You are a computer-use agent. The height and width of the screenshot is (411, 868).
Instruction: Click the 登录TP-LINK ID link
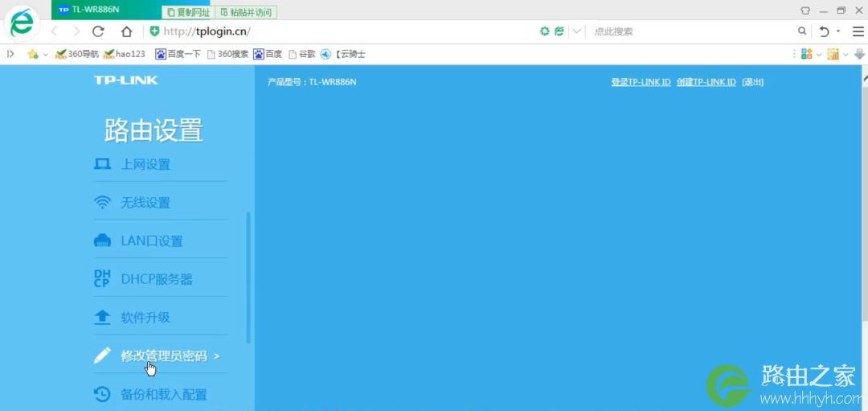(x=641, y=82)
